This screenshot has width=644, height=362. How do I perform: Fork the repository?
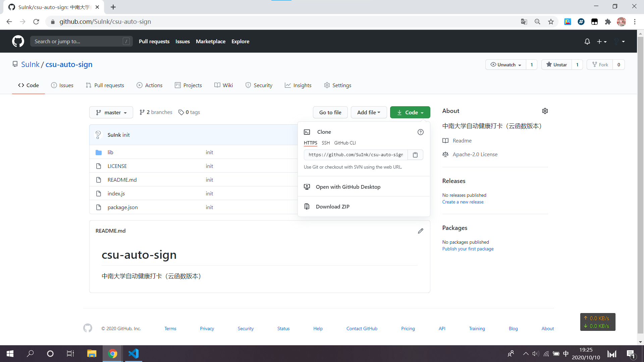(x=600, y=65)
